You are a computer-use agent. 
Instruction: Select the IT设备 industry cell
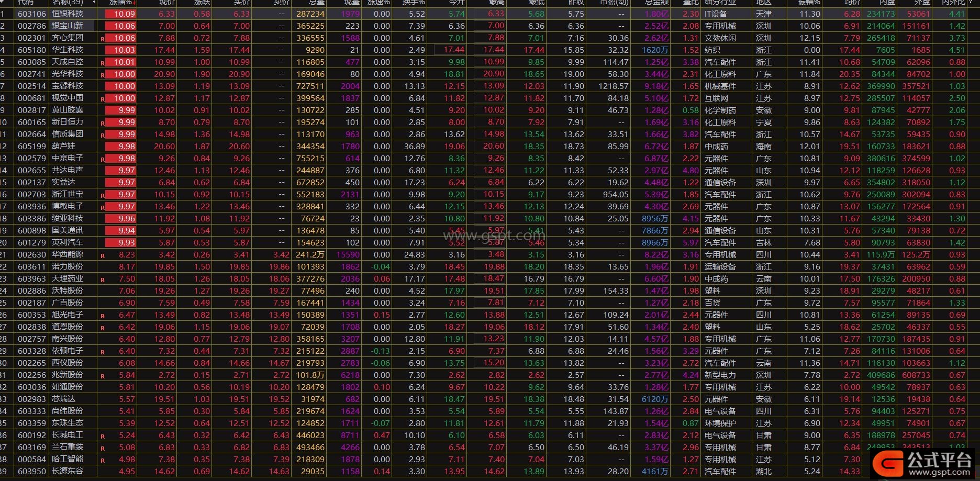[x=716, y=14]
